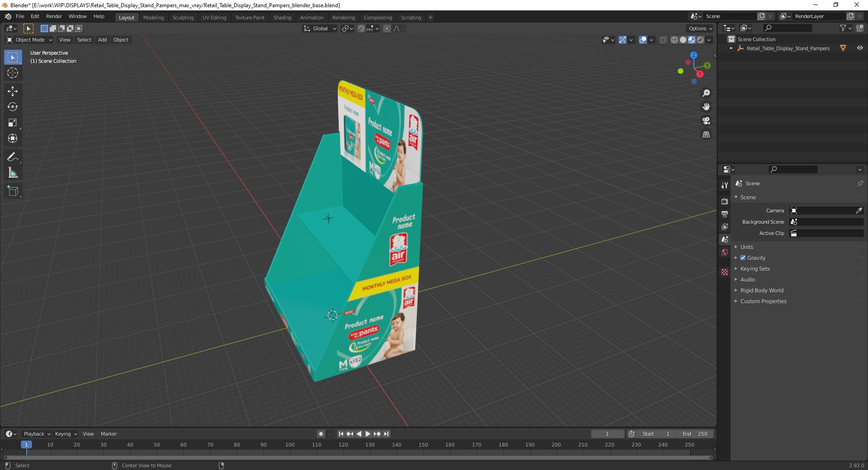Switch to the Shading workspace tab

click(x=283, y=18)
